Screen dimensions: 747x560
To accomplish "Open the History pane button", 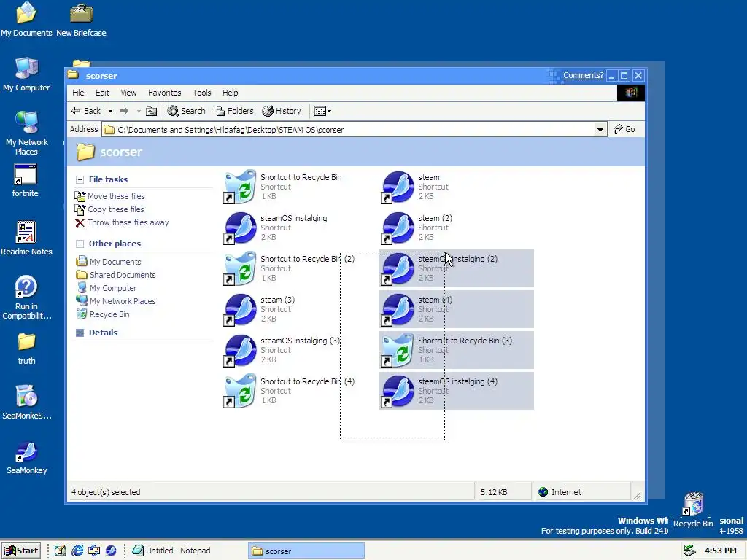I will click(x=282, y=111).
